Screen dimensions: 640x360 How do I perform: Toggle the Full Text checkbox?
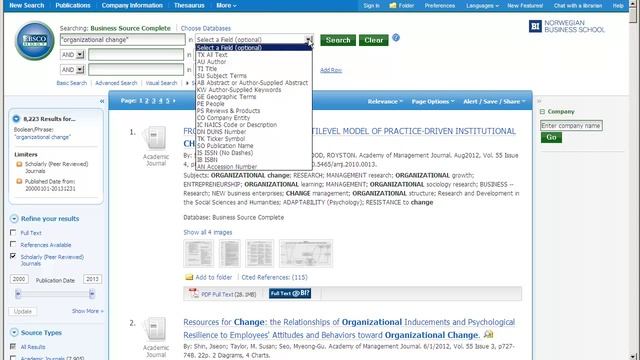point(13,232)
